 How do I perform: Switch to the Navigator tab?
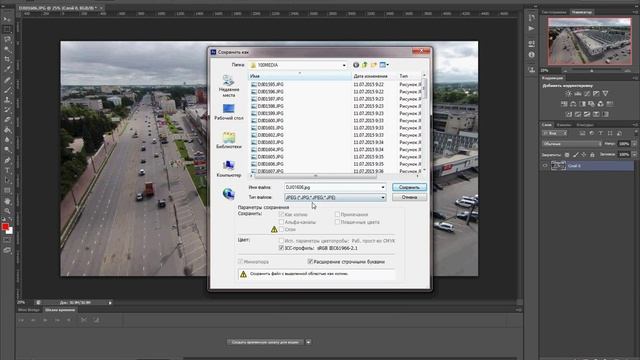(582, 12)
